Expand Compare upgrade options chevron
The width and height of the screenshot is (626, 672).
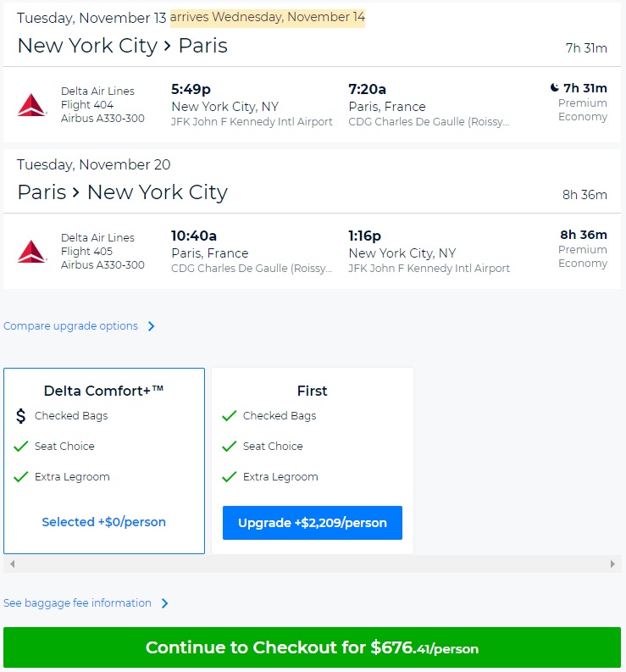152,326
